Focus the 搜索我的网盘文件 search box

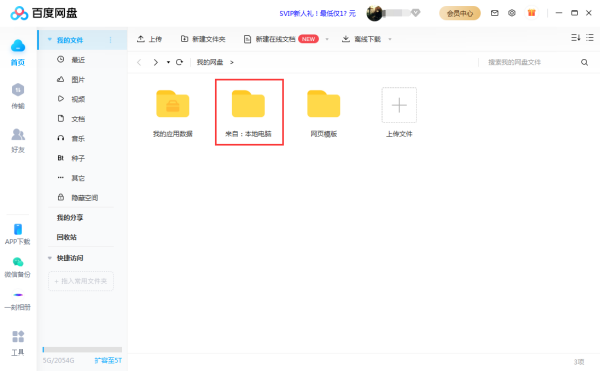(530, 62)
